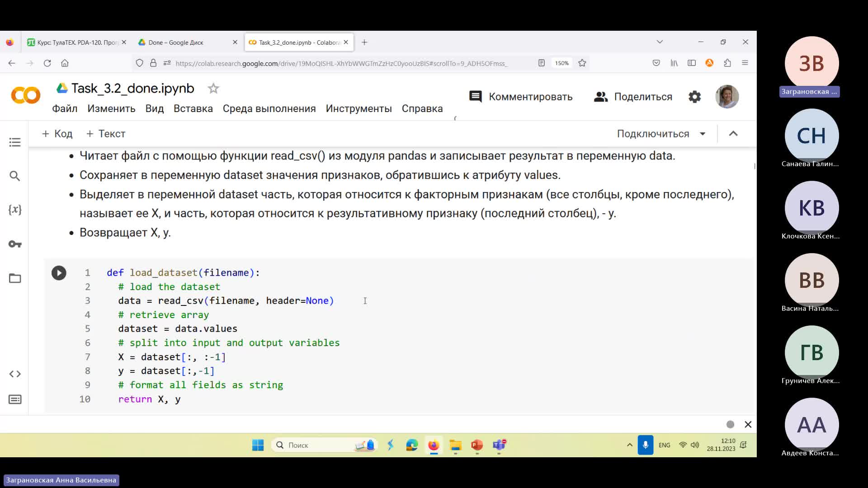Select participant Клочкова Ксения avatar
The width and height of the screenshot is (868, 488).
tap(811, 208)
